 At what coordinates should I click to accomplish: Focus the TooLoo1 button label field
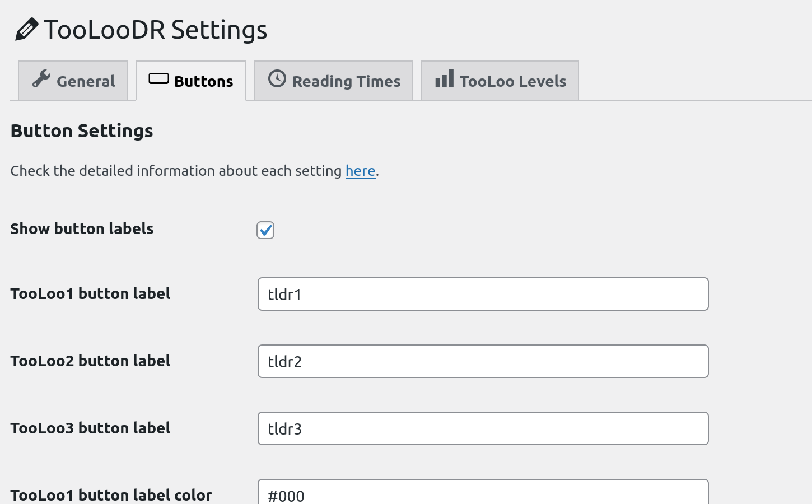483,294
